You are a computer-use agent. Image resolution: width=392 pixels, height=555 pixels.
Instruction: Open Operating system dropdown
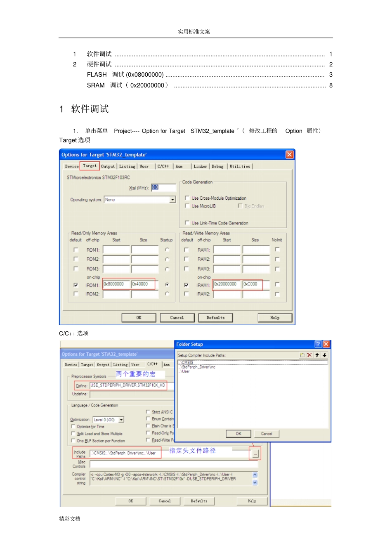point(173,200)
